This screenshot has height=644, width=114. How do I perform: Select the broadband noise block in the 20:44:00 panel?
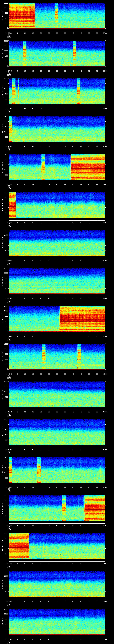point(82,318)
